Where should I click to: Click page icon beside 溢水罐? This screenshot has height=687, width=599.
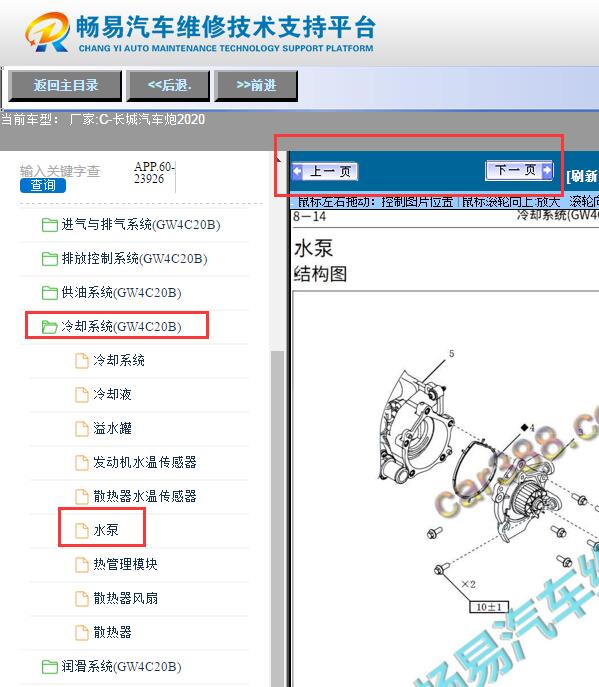[82, 428]
